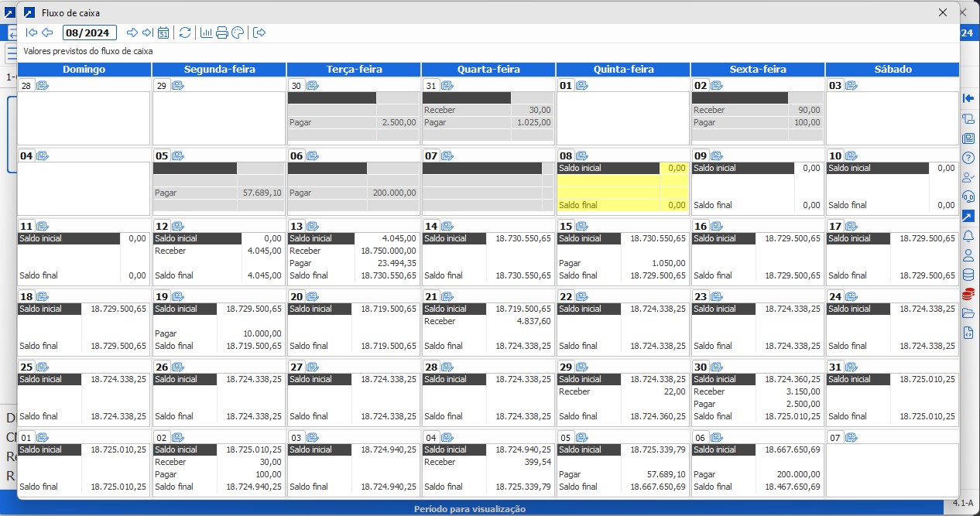Click the 08/2024 period field
Screen dimensions: 980x516
point(90,32)
